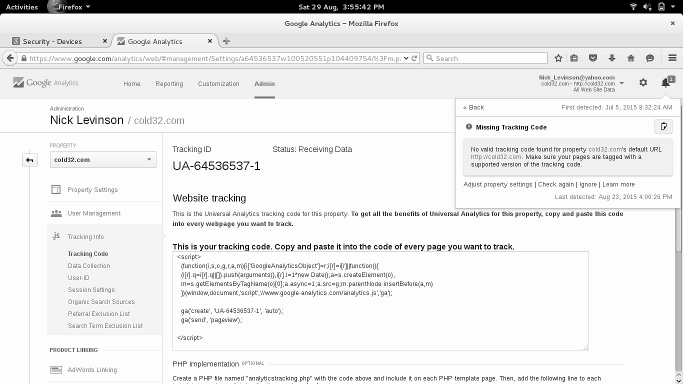Viewport: 683px width, 384px height.
Task: Select Referral Exclusion List submenu item
Action: click(x=98, y=313)
